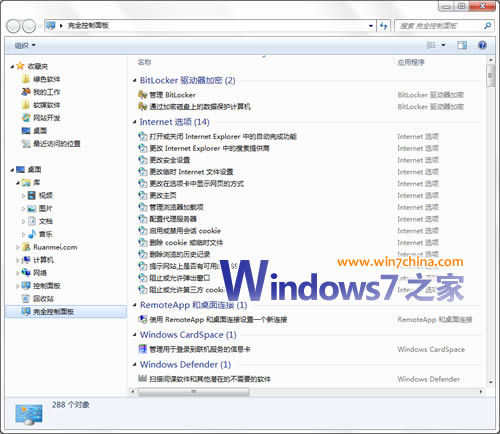Open the address bar history dropdown arrow
This screenshot has height=434, width=500.
point(371,26)
